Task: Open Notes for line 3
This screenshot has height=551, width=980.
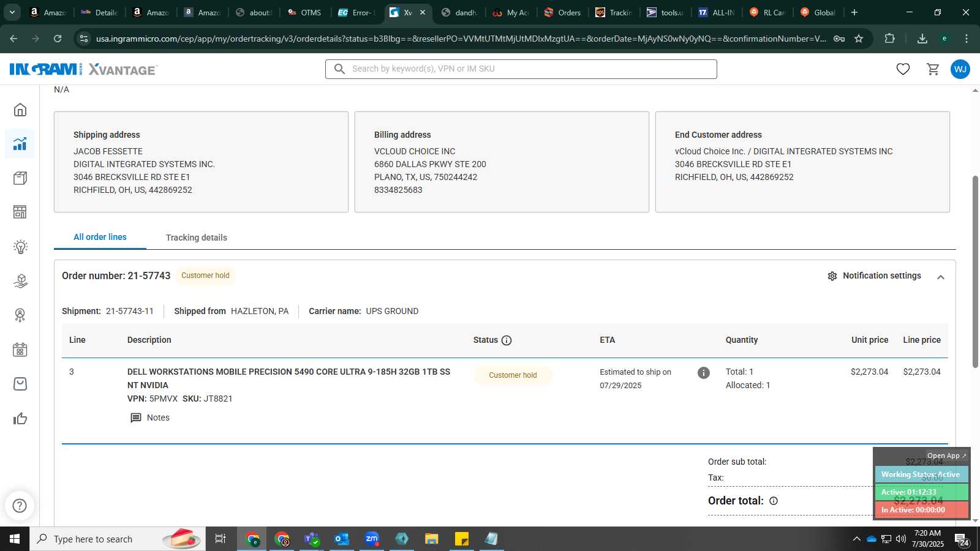Action: [x=158, y=418]
